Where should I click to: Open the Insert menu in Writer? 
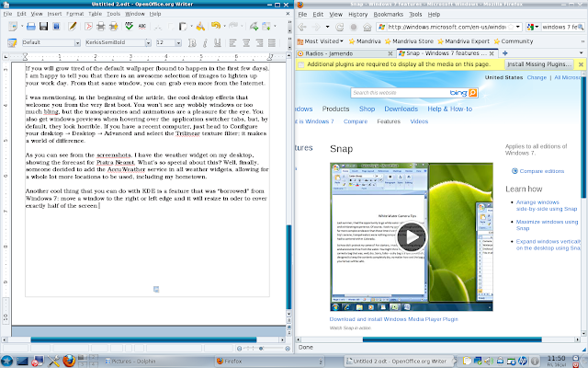pyautogui.click(x=54, y=14)
